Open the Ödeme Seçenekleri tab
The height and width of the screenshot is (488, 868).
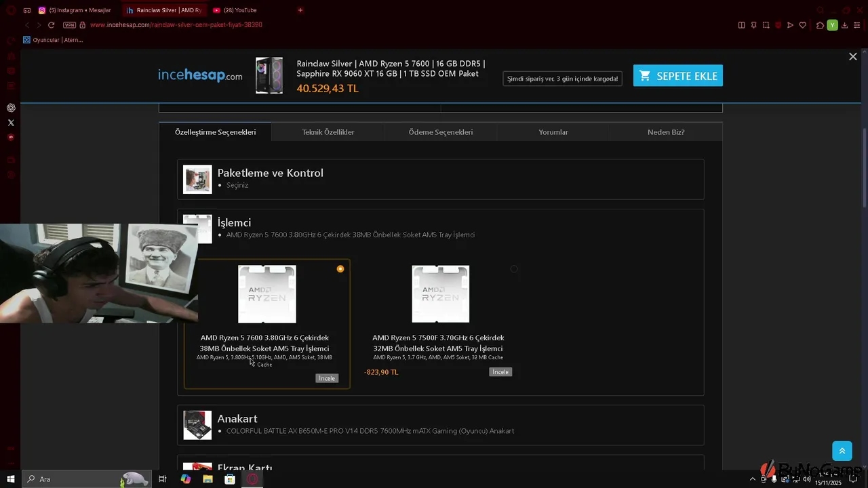441,132
